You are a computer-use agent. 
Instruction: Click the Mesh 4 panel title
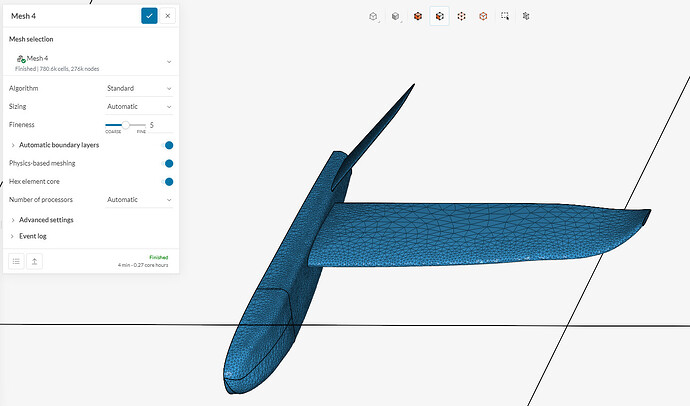23,16
